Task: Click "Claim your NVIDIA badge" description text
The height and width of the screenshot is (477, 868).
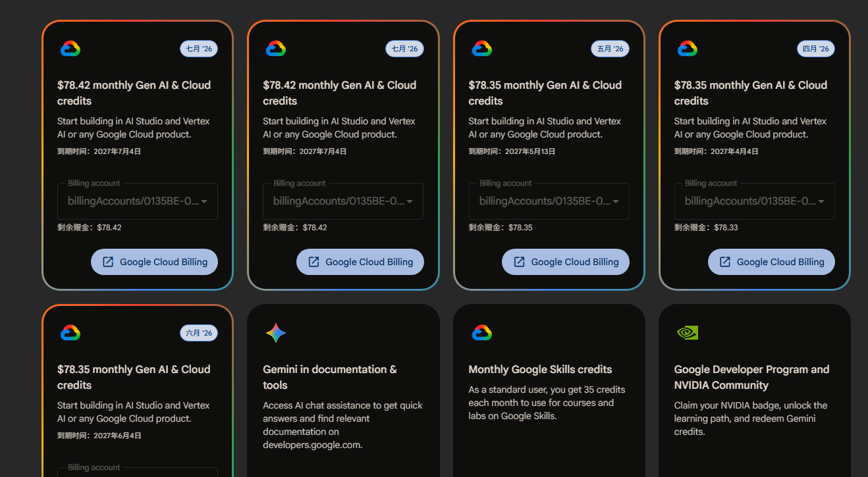Action: 751,418
